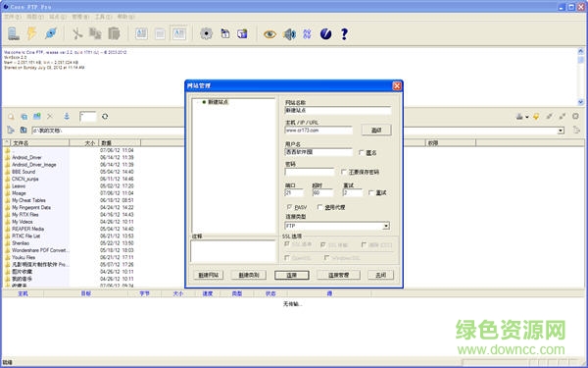
Task: Open the 工具 menu
Action: point(103,17)
